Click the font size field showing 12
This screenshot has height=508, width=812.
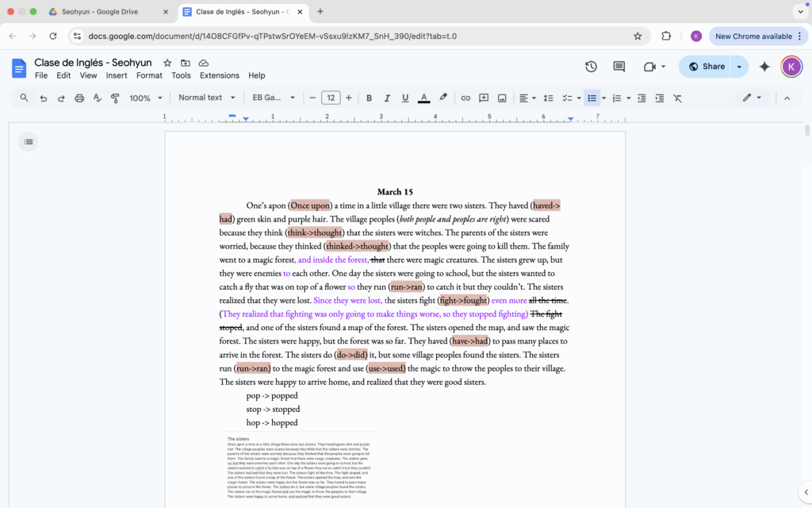pos(331,98)
